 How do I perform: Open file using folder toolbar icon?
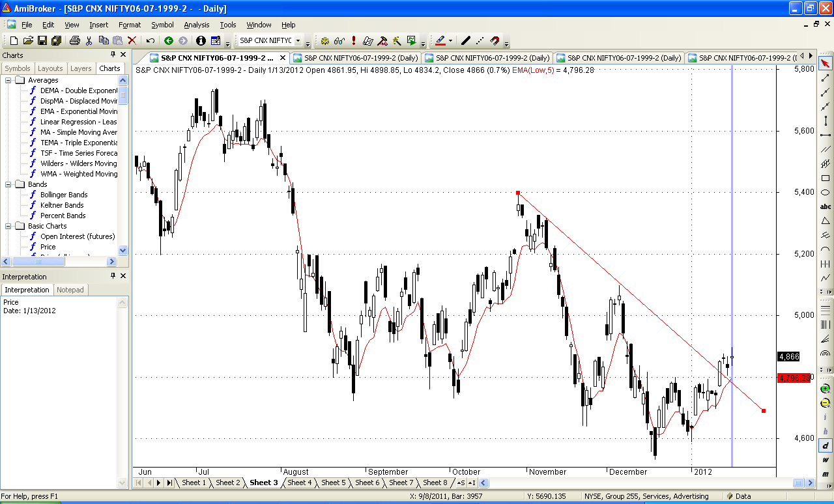pos(28,40)
